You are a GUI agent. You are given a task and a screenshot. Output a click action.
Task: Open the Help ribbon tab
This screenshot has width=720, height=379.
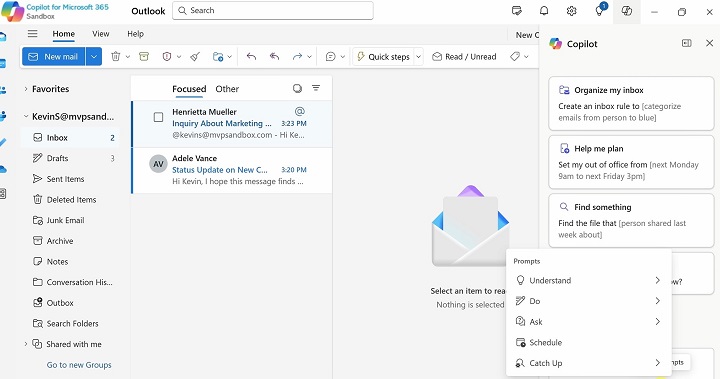[135, 34]
